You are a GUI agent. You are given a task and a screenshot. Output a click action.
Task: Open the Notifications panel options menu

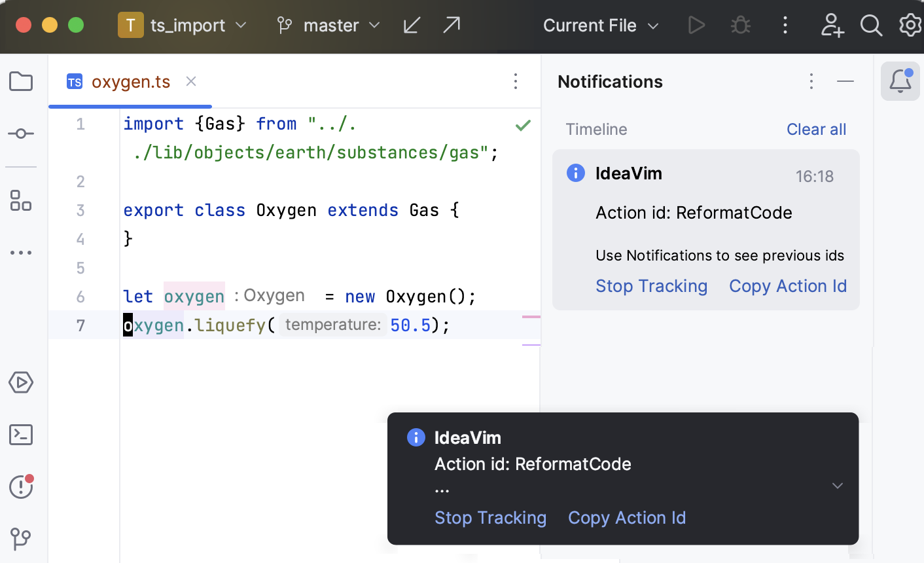click(811, 81)
